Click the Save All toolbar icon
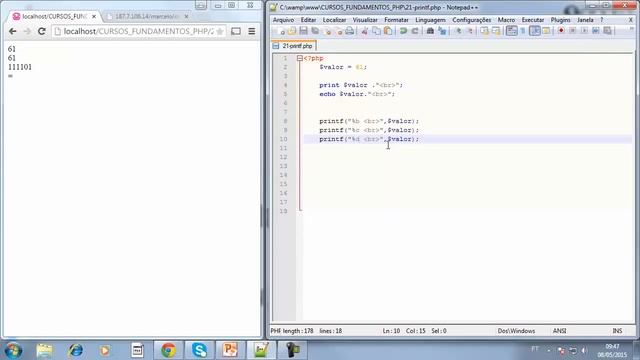 (315, 31)
